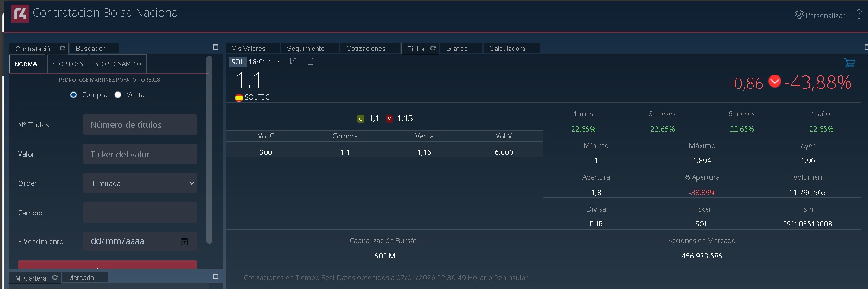
Task: Click the Isin value ES0105513008
Action: click(807, 224)
